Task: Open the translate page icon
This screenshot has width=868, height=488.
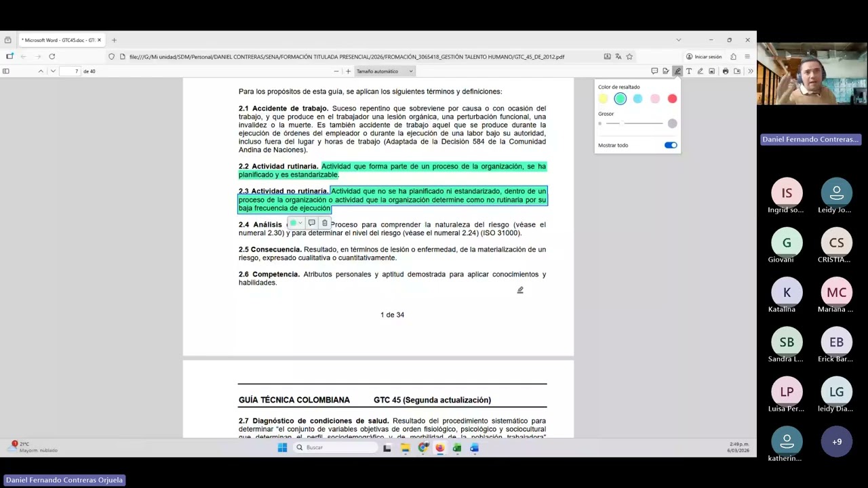Action: [x=618, y=56]
